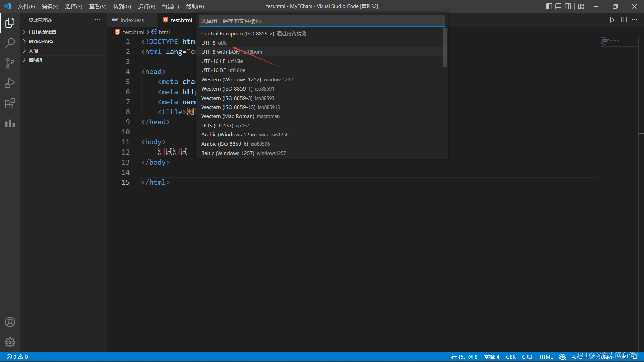
Task: Open the 查看(V) menu
Action: 98,6
